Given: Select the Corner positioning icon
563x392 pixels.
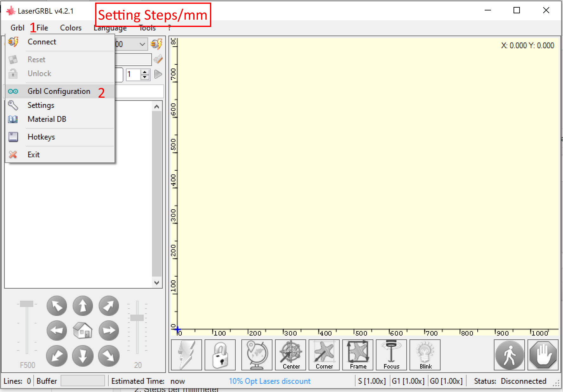Looking at the screenshot, I should 324,355.
